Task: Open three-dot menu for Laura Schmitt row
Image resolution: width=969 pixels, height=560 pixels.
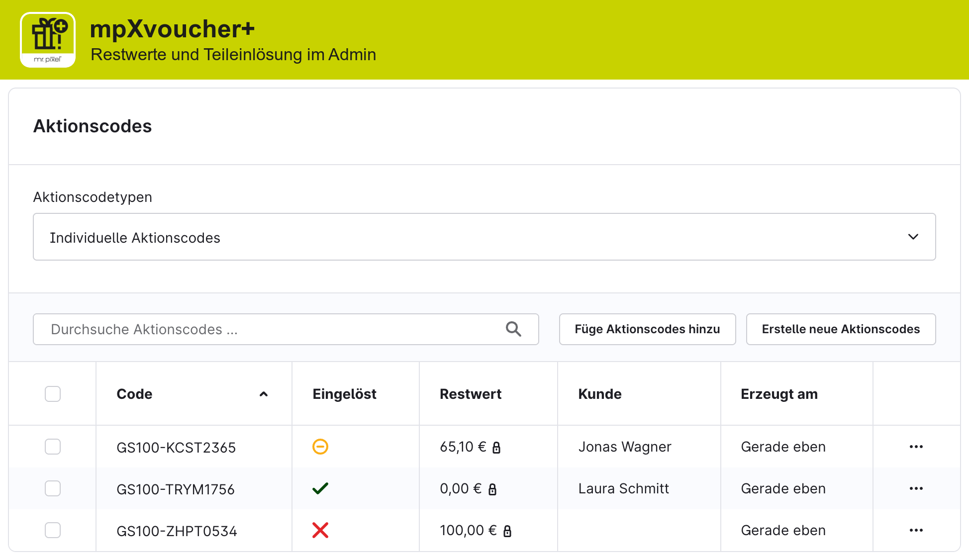Action: [x=916, y=488]
